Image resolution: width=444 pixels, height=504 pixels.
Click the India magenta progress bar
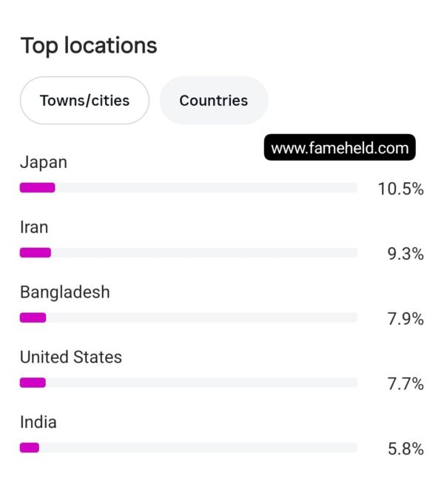[30, 448]
